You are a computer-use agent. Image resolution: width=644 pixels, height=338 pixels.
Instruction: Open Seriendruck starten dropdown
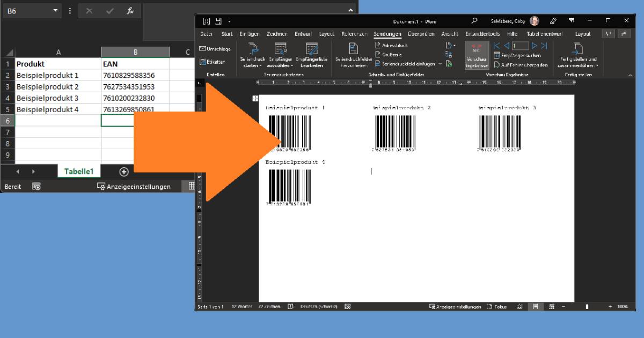(252, 55)
